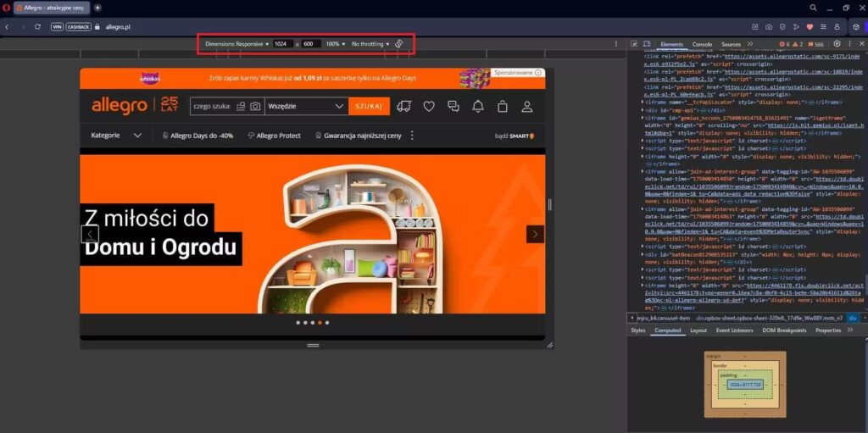Screen dimensions: 868x433
Task: Open the Dimensions: Responsive dropdown
Action: point(237,44)
